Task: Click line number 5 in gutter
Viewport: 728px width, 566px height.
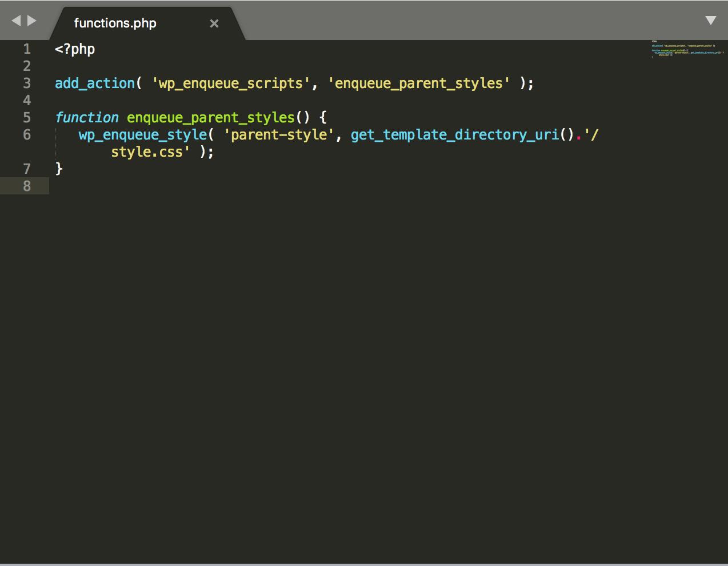Action: click(27, 118)
